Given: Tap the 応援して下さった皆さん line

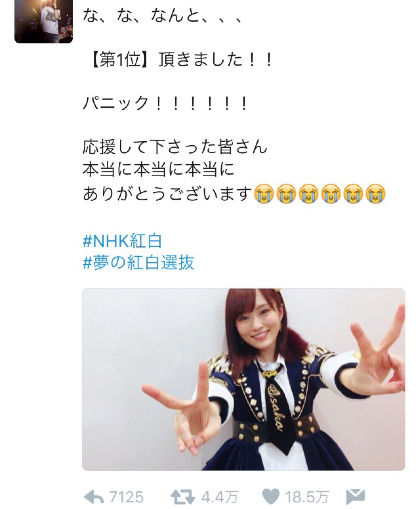Looking at the screenshot, I should (175, 147).
